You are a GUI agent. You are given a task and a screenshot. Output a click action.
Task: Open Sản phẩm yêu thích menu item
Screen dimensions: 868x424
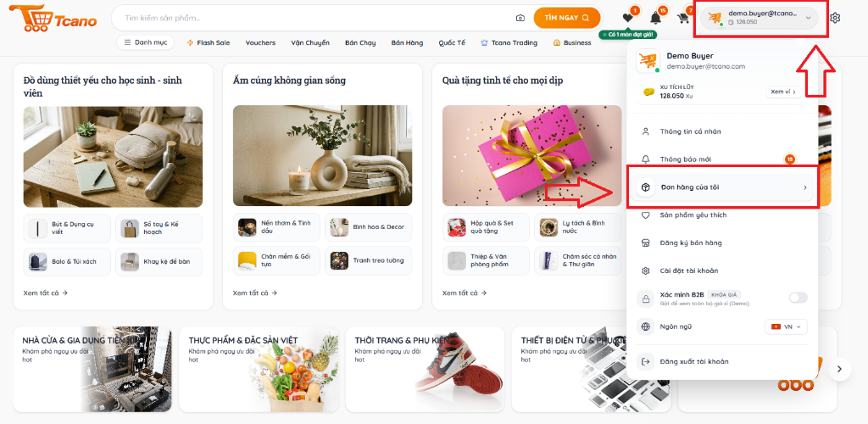(722, 215)
